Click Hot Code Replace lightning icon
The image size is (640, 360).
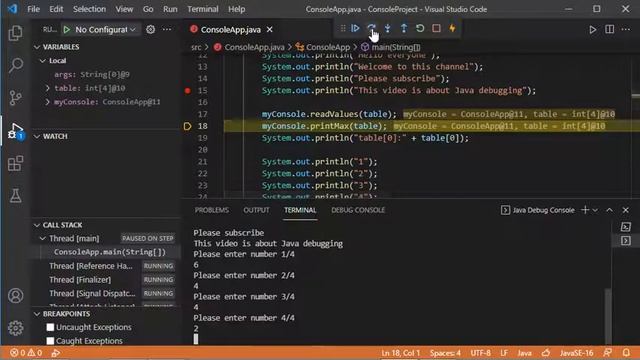click(x=452, y=28)
